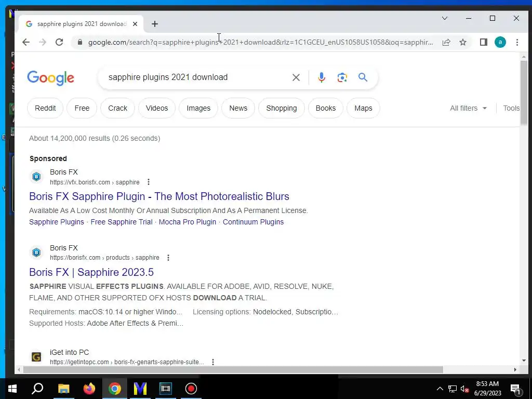Open the network icon in system tray

click(x=453, y=389)
